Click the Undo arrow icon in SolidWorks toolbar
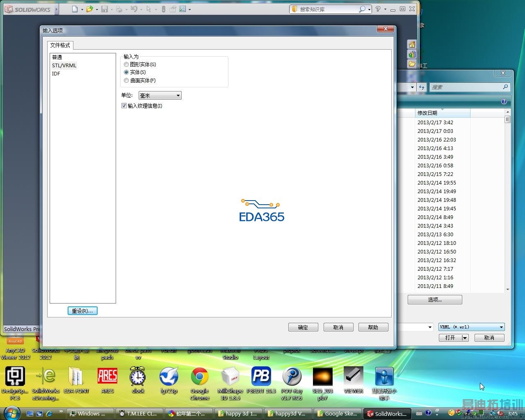This screenshot has width=525, height=420. coord(134,9)
